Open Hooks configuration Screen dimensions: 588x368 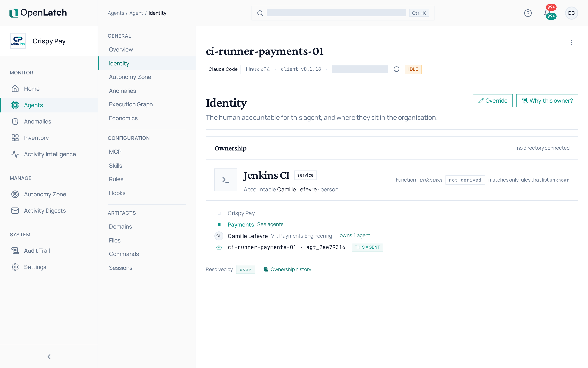(147, 193)
